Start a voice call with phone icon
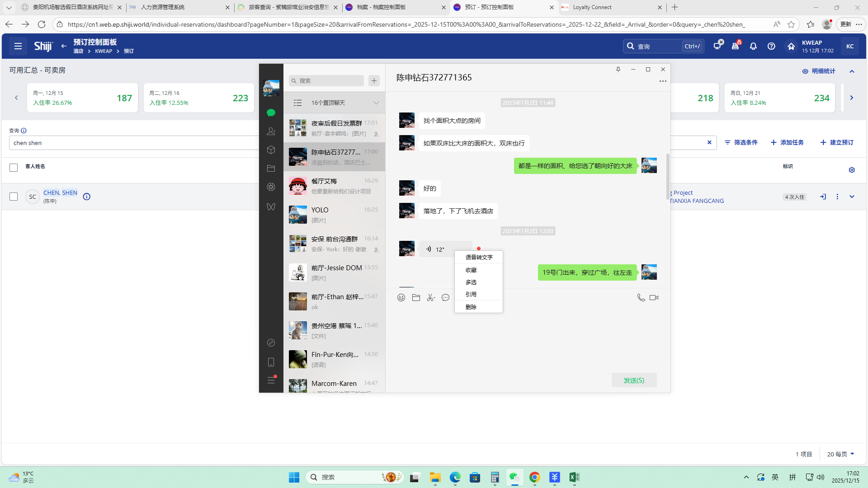The image size is (868, 488). pos(641,297)
